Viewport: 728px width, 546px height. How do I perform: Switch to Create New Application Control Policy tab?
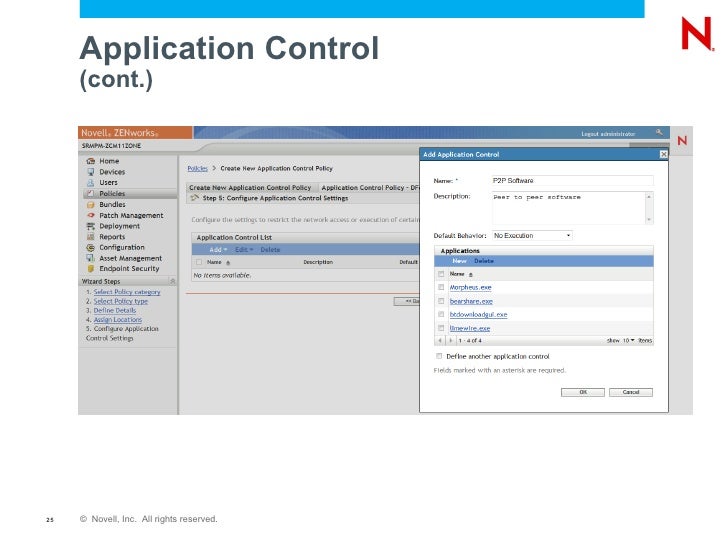(x=250, y=188)
